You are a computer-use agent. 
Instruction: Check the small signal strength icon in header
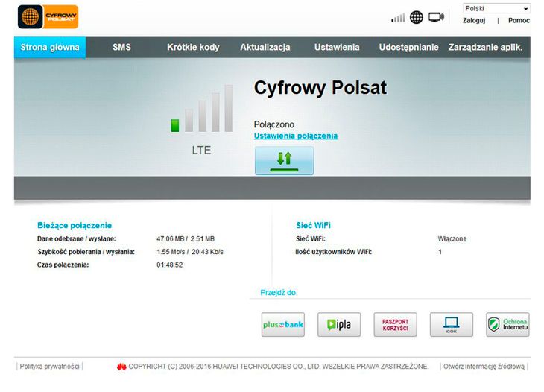point(398,18)
